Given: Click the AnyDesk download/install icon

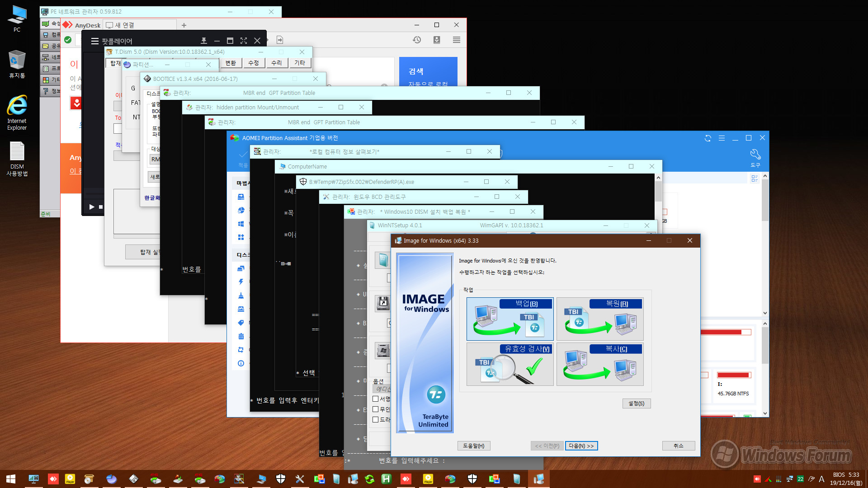Looking at the screenshot, I should (x=437, y=40).
